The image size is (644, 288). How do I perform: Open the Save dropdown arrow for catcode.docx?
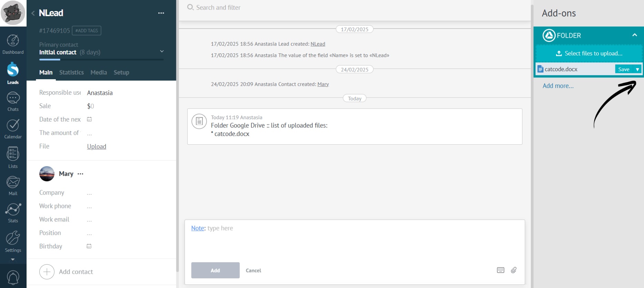coord(637,69)
